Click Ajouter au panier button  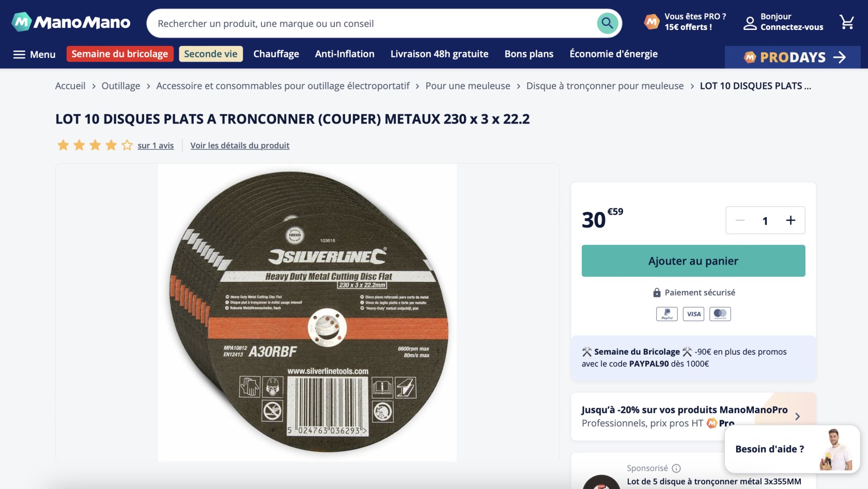click(x=693, y=261)
